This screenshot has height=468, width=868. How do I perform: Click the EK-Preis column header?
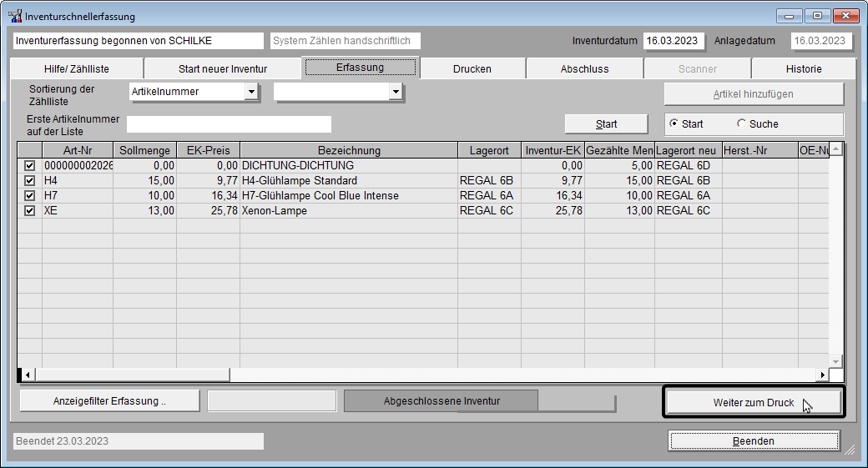point(208,150)
